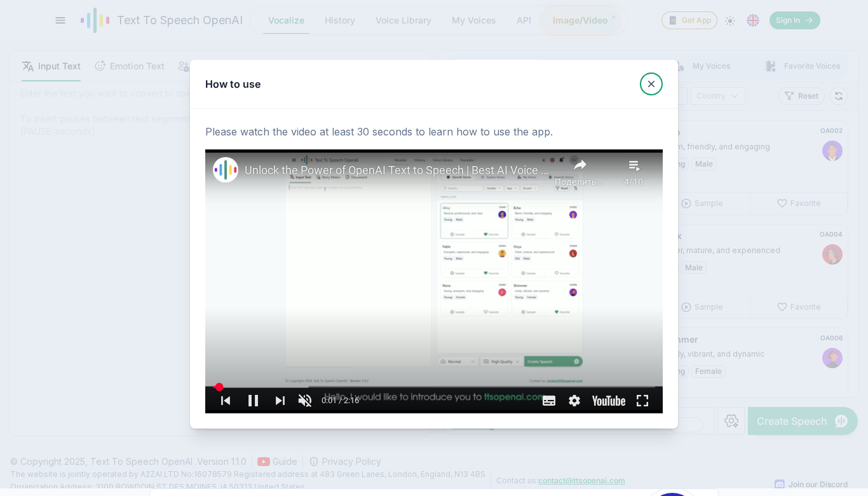Open the hamburger menu
This screenshot has width=868, height=496.
pos(60,20)
